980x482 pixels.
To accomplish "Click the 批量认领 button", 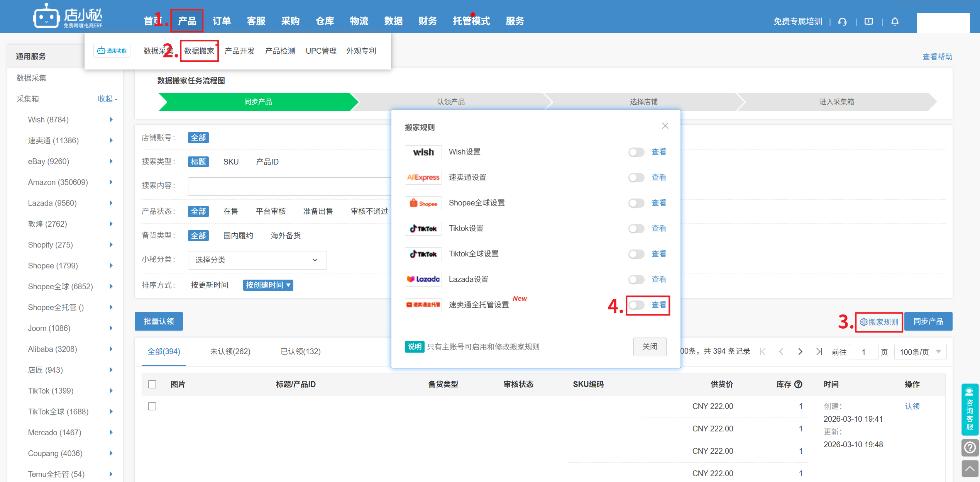I will (159, 321).
